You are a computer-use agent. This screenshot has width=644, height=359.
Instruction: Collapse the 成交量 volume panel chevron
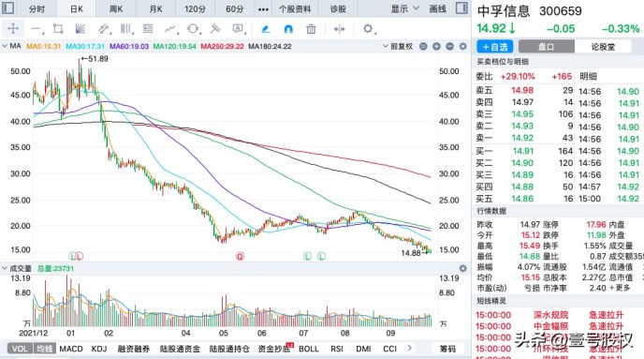click(5, 268)
